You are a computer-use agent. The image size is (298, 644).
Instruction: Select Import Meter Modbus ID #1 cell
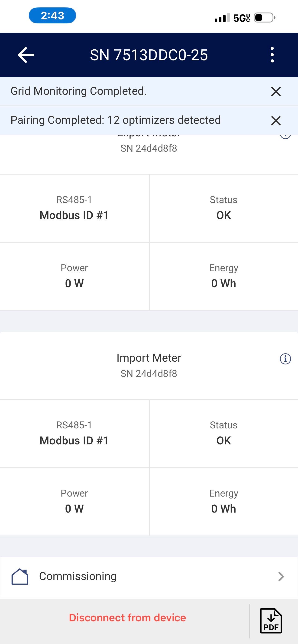74,434
